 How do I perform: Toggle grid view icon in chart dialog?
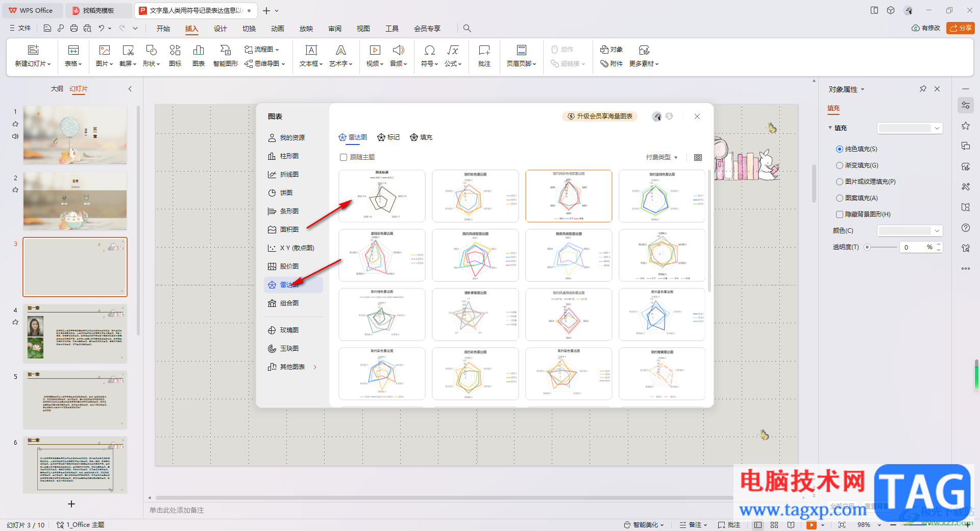click(x=698, y=158)
